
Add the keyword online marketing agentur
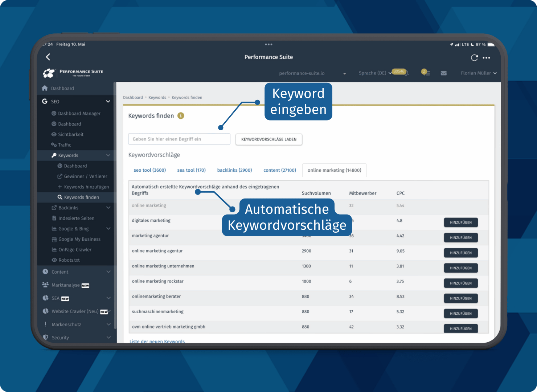[x=460, y=253]
